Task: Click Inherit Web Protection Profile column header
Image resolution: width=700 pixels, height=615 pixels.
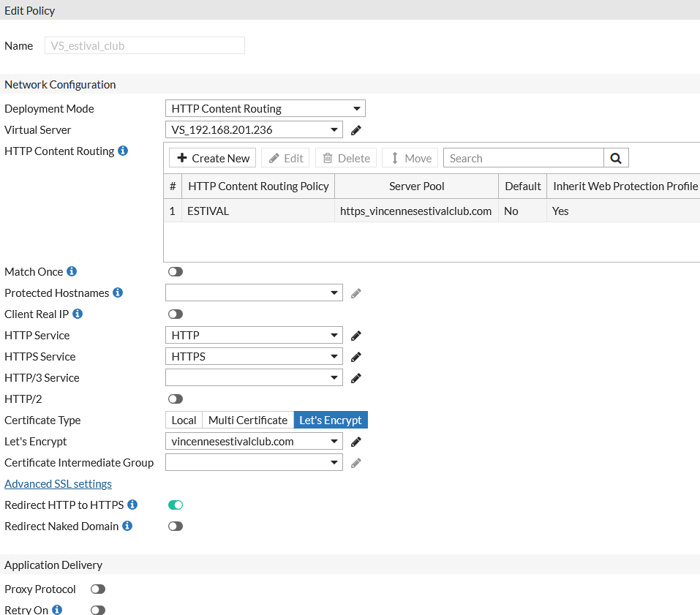Action: [x=625, y=186]
